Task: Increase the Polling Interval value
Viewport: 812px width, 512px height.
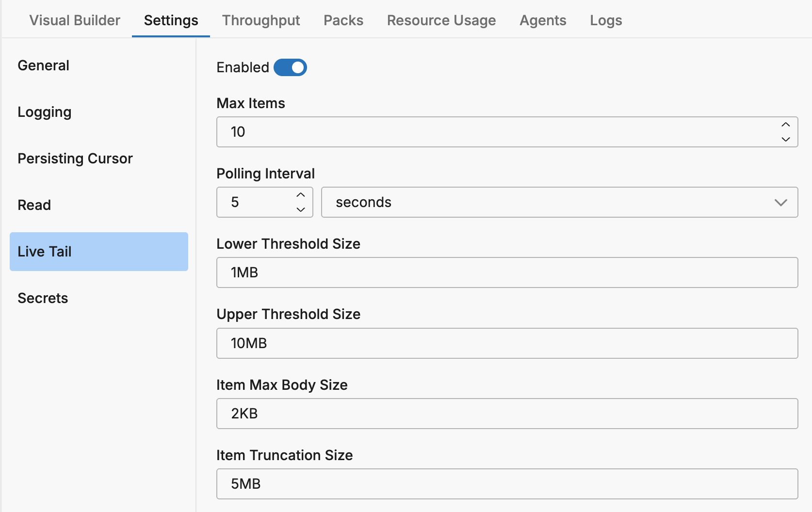Action: tap(301, 195)
